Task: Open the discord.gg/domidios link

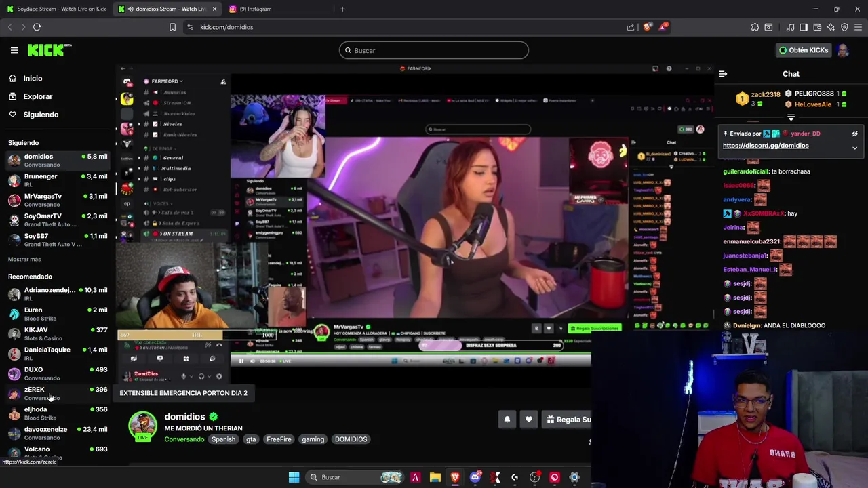Action: coord(766,146)
